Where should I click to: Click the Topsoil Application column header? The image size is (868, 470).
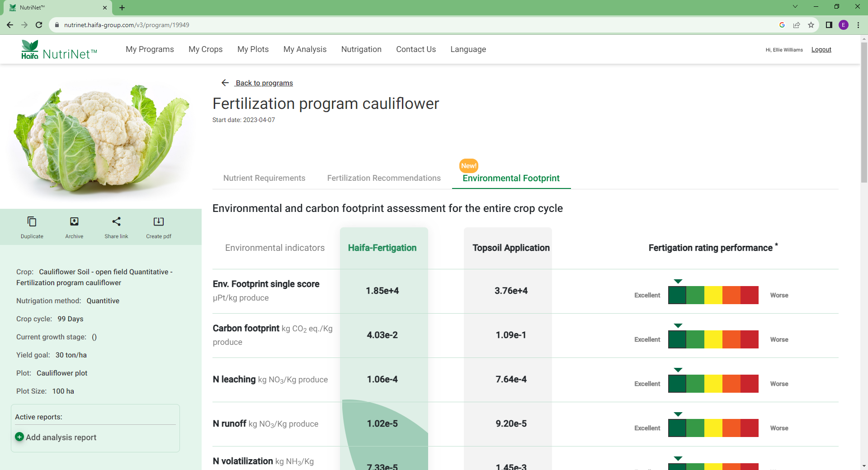coord(511,248)
